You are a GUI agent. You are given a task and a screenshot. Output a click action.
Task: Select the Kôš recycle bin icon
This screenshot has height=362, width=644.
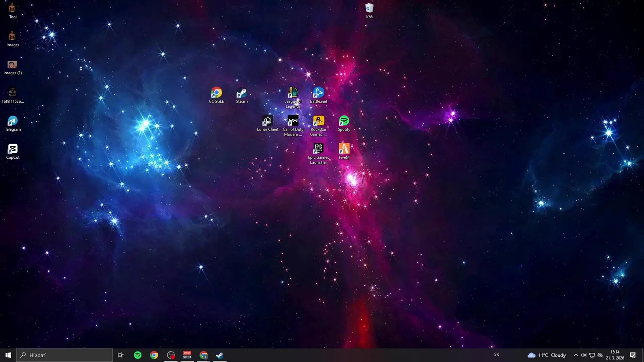coord(369,11)
